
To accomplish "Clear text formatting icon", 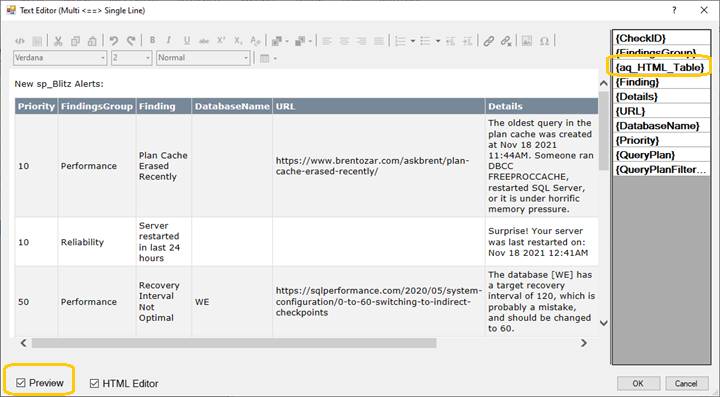I will point(255,41).
